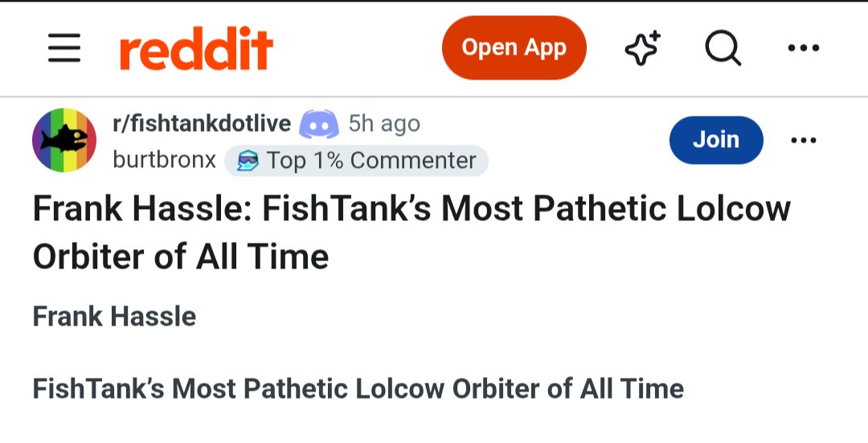The image size is (868, 443).
Task: Open the hamburger navigation menu
Action: pos(64,47)
